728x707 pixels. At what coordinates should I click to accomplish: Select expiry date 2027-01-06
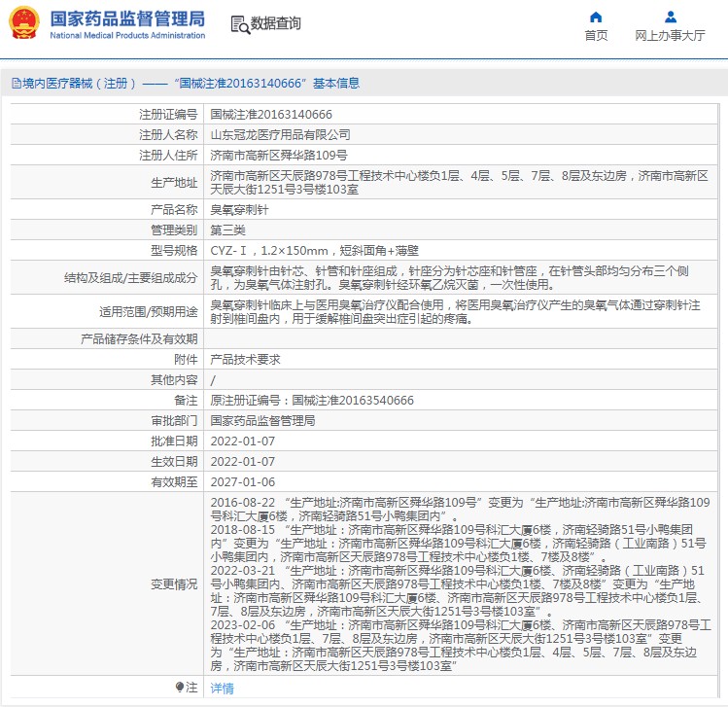(242, 482)
